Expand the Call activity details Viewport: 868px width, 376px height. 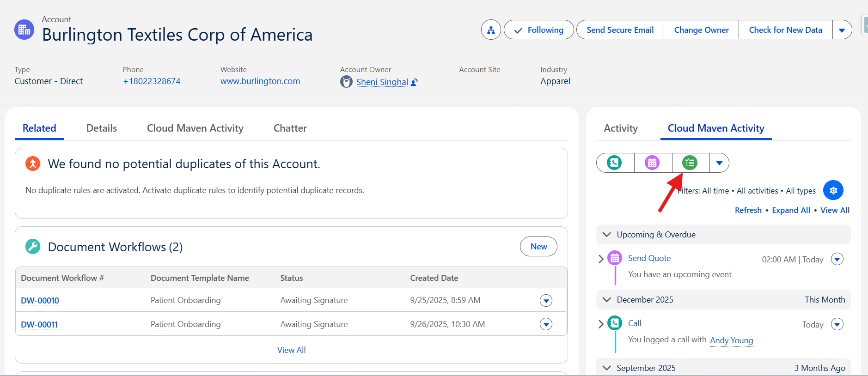click(x=601, y=324)
